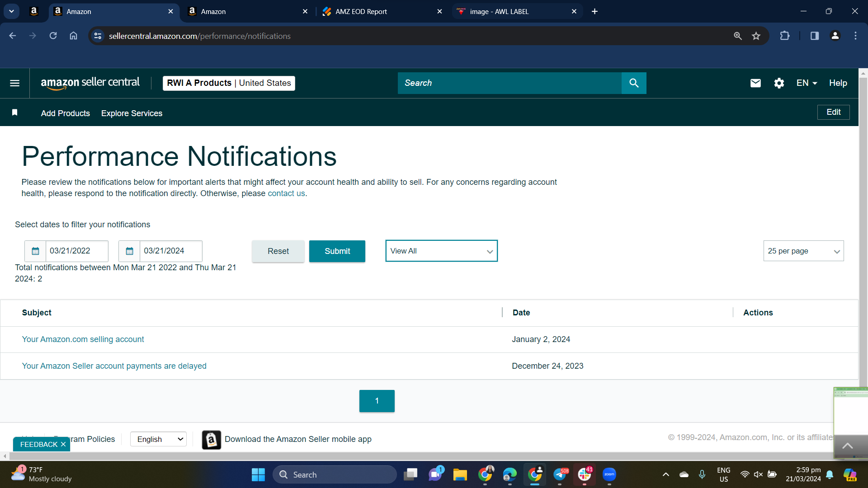The width and height of the screenshot is (868, 488).
Task: Click the start date field 03/21/2022
Action: coord(77,251)
